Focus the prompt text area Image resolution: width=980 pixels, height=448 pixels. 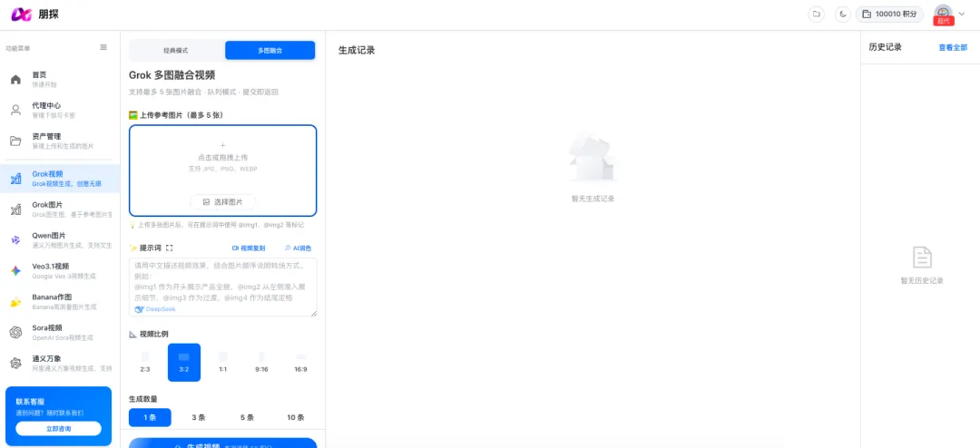223,287
